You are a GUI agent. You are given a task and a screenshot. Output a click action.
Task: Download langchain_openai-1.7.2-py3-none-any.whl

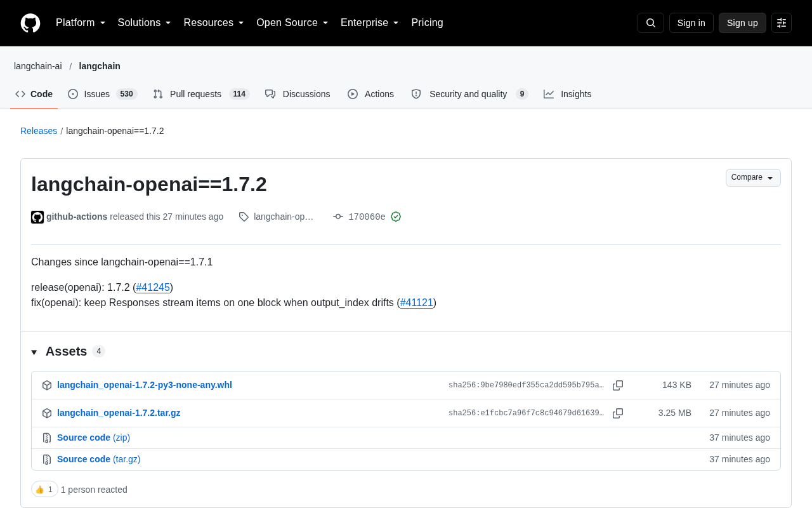(x=145, y=385)
